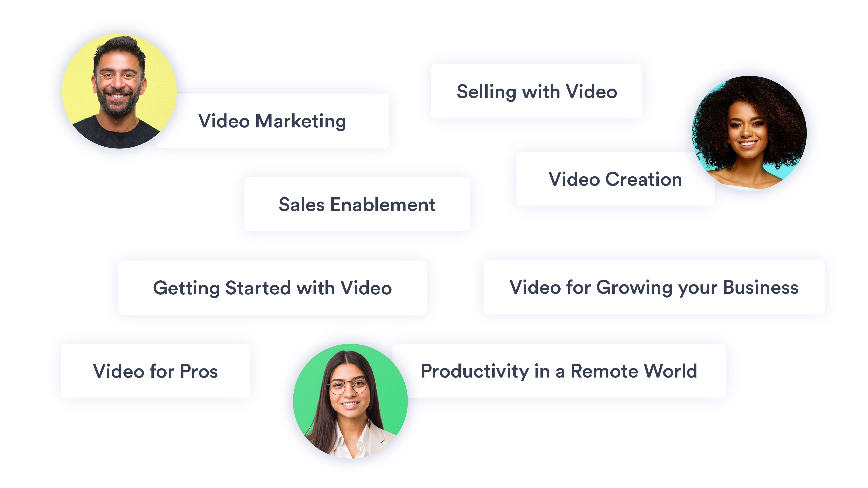The width and height of the screenshot is (868, 488).
Task: Open the Selling with Video topic
Action: pos(537,91)
